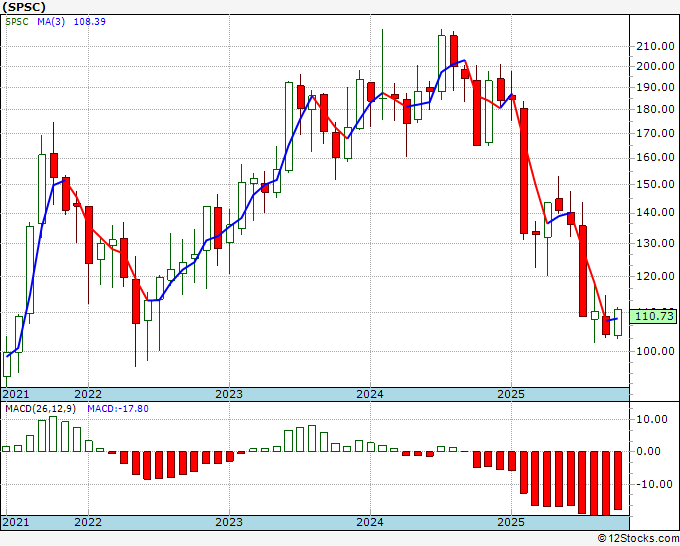Image resolution: width=680 pixels, height=546 pixels.
Task: Click the moving average value 108.39
Action: coord(90,22)
